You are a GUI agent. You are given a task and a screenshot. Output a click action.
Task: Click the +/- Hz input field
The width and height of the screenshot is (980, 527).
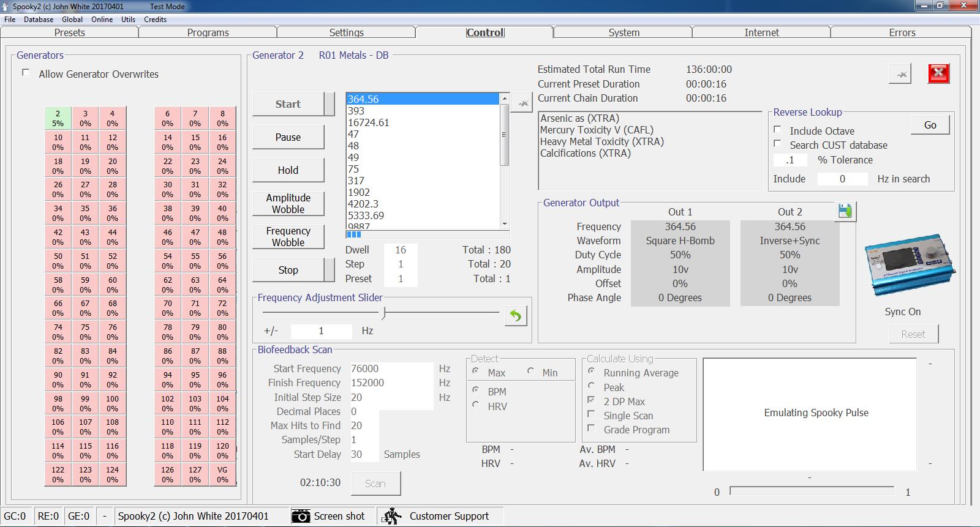321,331
